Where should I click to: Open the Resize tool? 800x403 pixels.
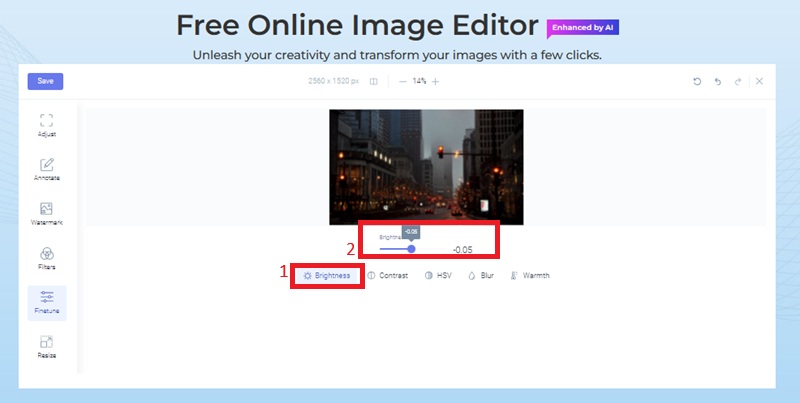47,346
